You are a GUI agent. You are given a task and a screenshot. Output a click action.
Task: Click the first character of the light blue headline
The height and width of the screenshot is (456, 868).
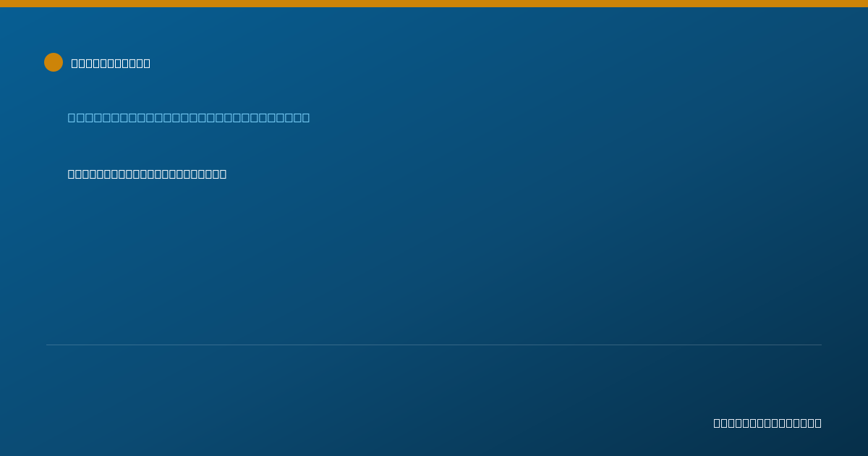pyautogui.click(x=72, y=117)
